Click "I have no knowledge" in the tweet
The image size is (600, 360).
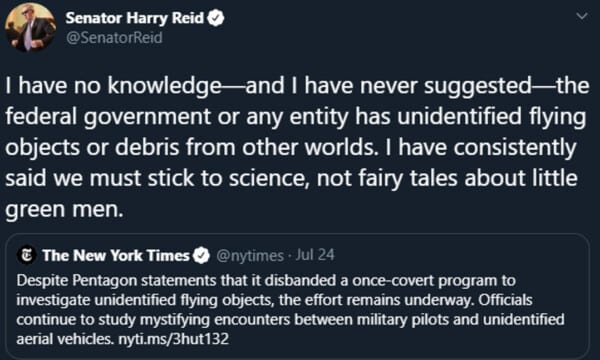[x=113, y=85]
